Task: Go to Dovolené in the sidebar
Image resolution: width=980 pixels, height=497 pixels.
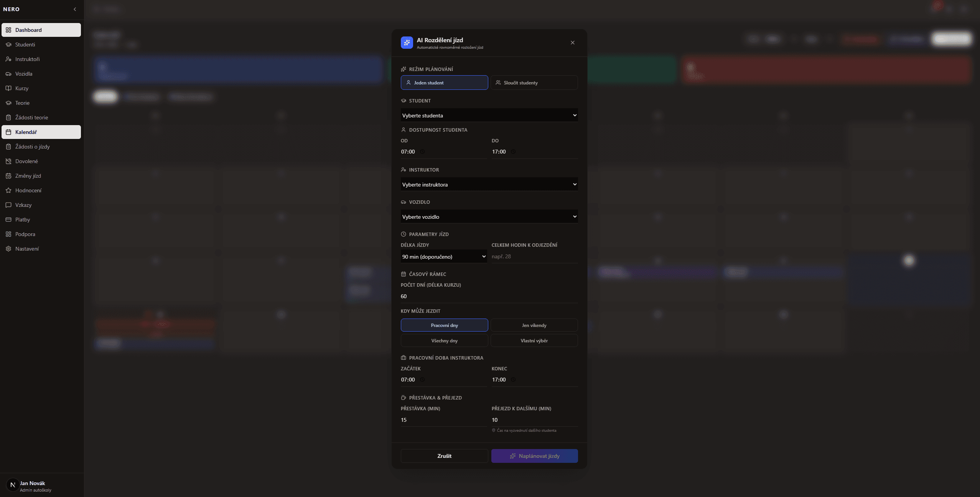Action: (x=26, y=161)
